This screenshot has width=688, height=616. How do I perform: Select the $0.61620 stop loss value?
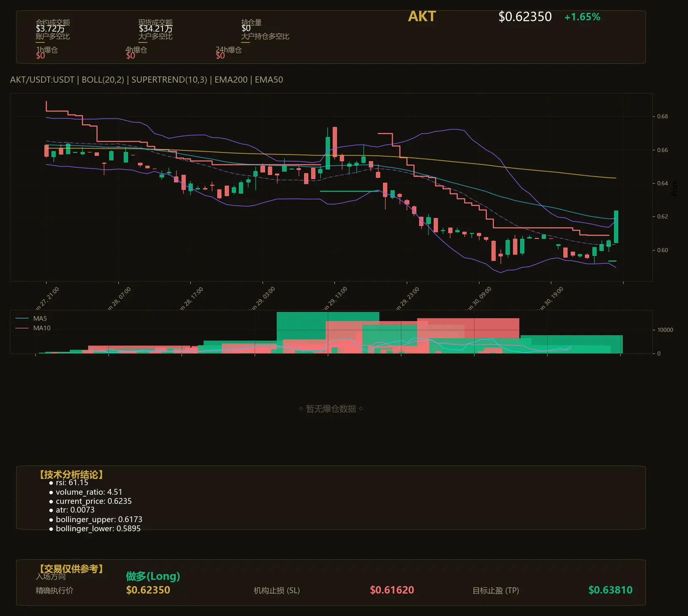(x=392, y=590)
